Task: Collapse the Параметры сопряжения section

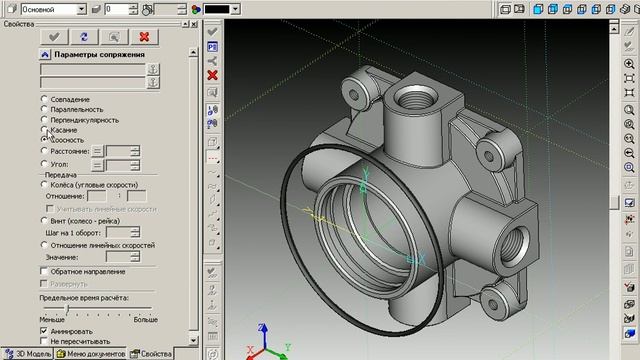Action: (x=44, y=54)
